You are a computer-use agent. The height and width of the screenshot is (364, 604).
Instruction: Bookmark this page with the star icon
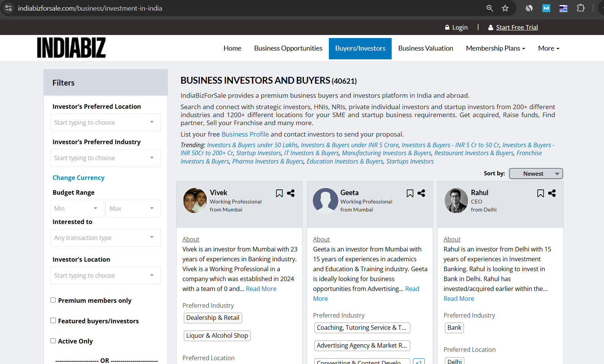coord(505,8)
